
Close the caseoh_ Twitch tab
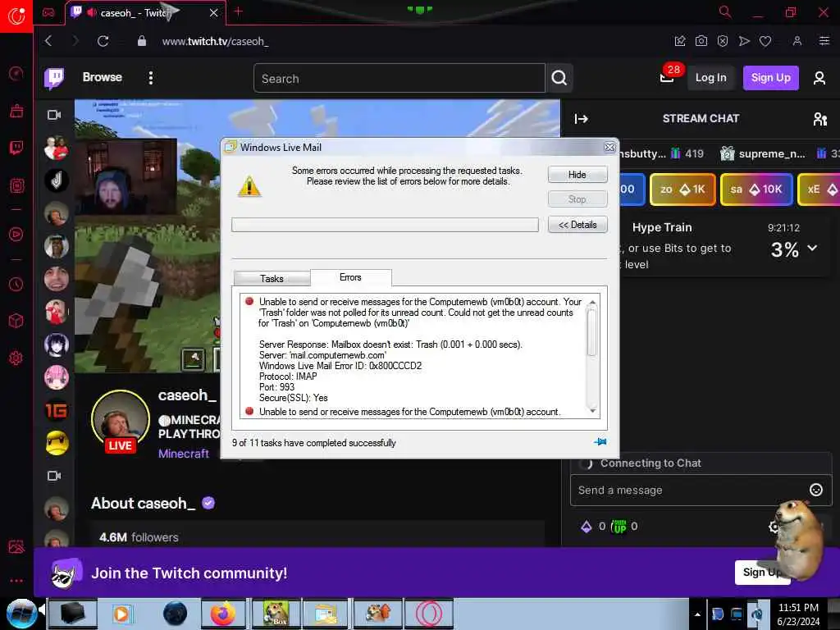pos(214,12)
